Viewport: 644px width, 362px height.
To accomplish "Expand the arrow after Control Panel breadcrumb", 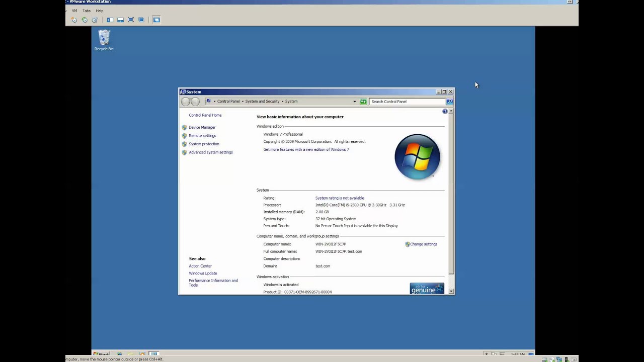I will (243, 102).
